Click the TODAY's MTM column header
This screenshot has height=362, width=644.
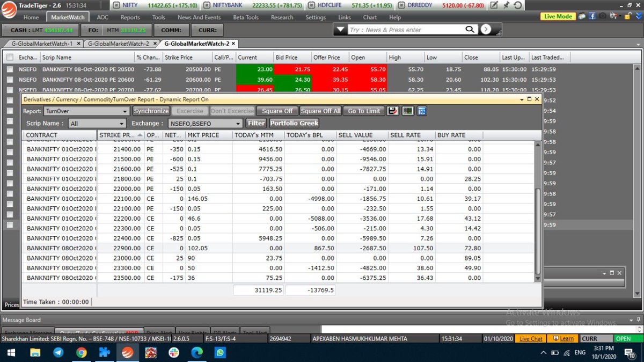click(x=258, y=135)
